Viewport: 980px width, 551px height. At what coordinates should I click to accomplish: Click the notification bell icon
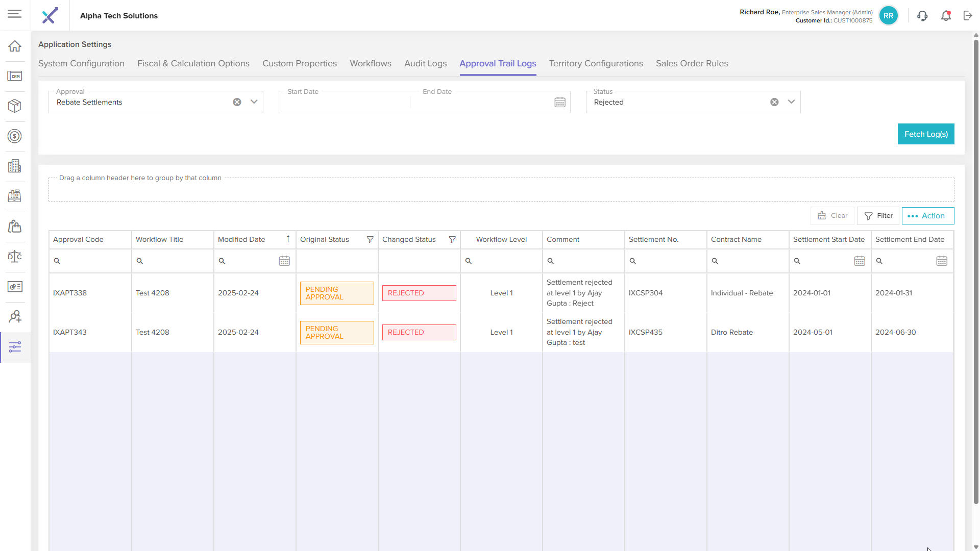(x=946, y=16)
